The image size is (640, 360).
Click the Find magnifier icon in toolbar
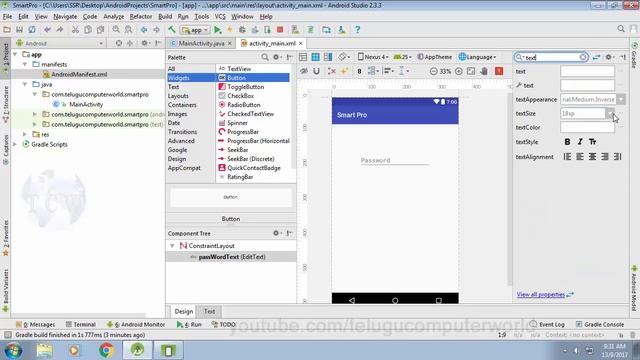click(x=116, y=29)
